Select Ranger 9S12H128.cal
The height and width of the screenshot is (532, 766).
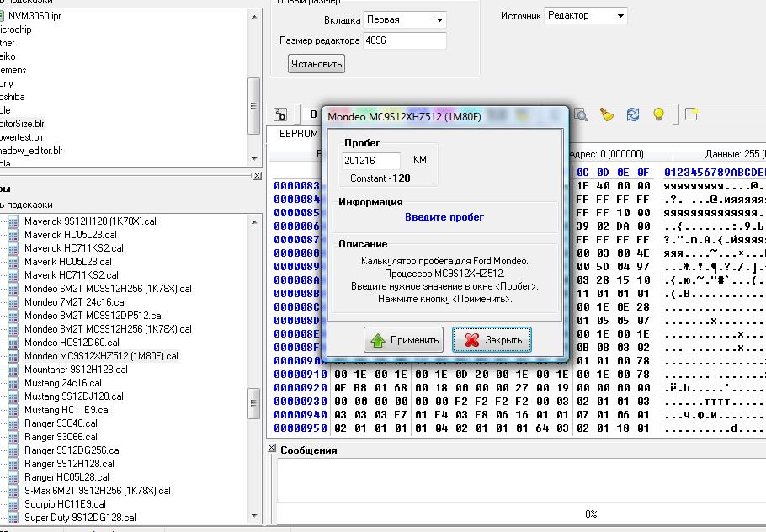69,464
